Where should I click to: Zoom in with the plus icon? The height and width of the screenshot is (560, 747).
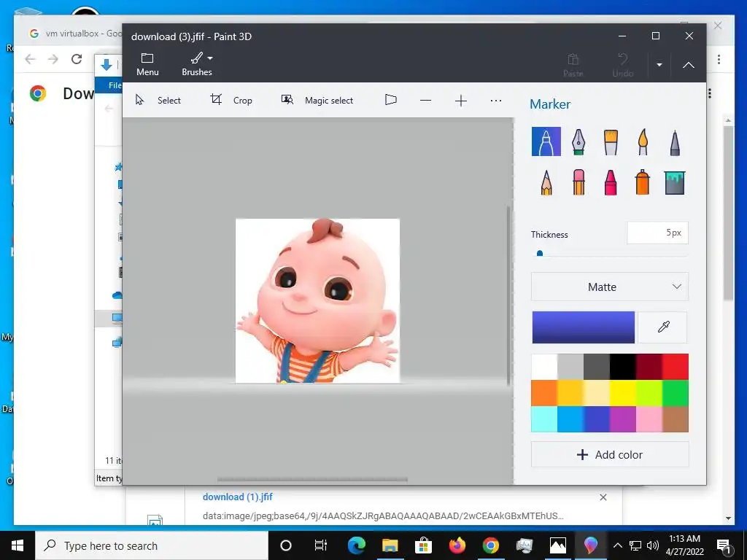pos(461,101)
